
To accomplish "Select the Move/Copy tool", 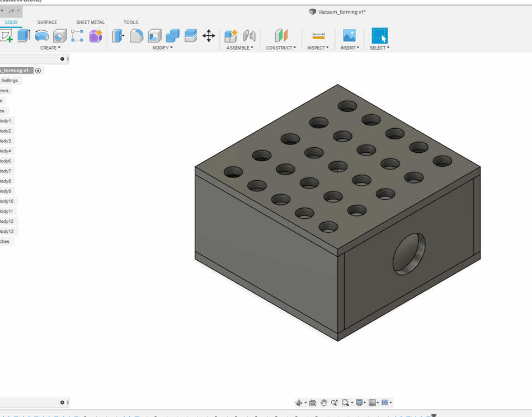I will click(209, 36).
